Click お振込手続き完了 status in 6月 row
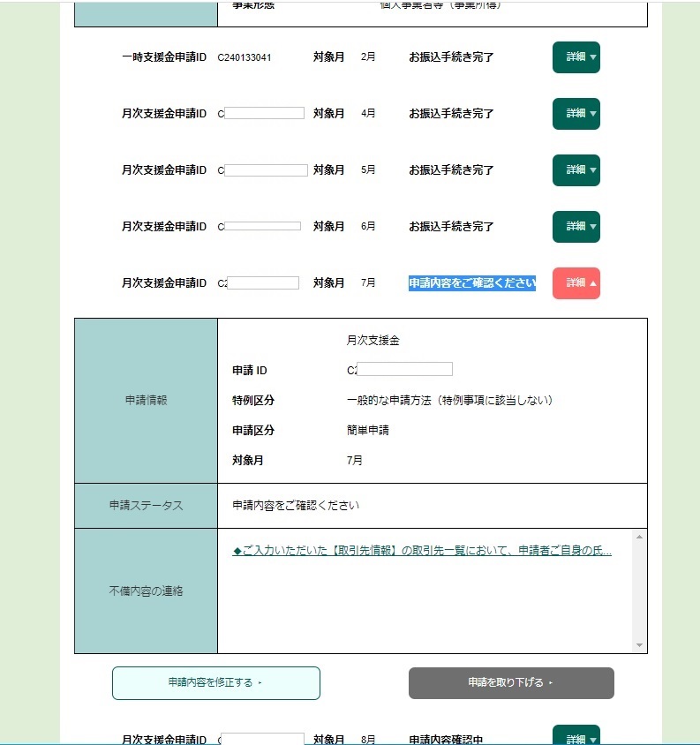Viewport: 700px width, 745px height. coord(451,227)
